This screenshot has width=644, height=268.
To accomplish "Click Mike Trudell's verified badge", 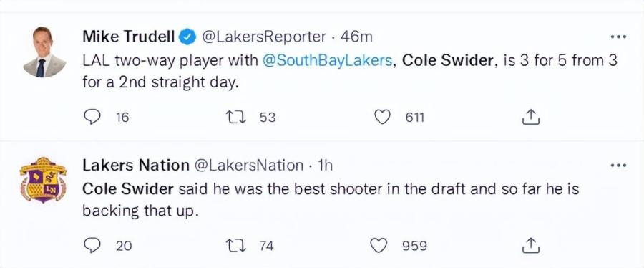I will click(188, 37).
